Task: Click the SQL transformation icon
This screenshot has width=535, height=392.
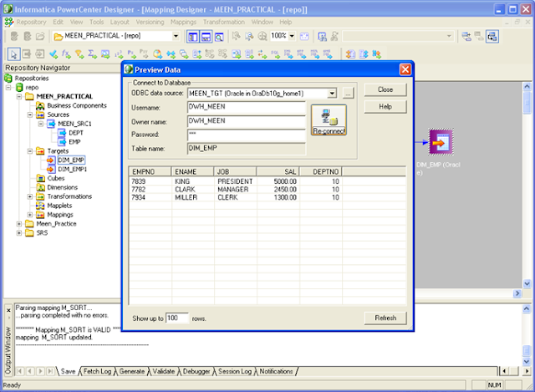Action: coord(275,53)
